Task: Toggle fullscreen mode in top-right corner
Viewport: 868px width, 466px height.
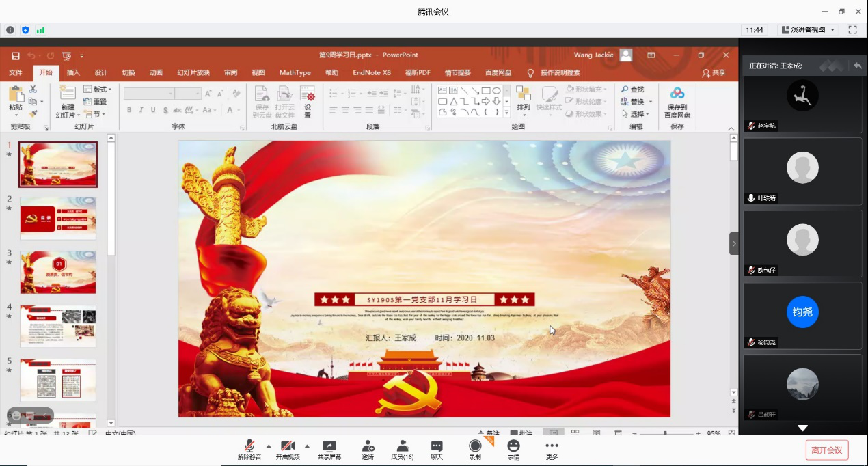Action: (x=852, y=30)
